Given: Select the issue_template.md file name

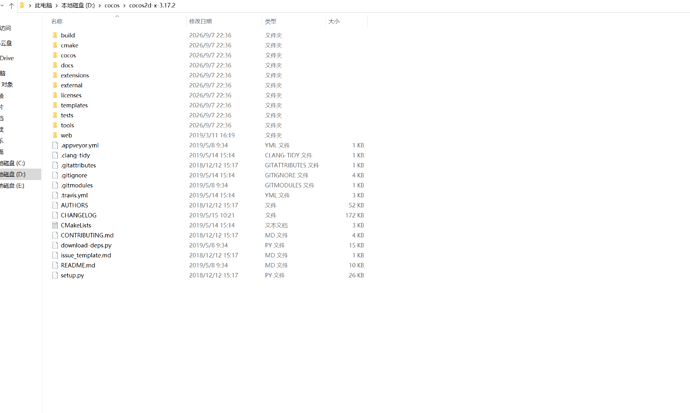Looking at the screenshot, I should (x=86, y=256).
